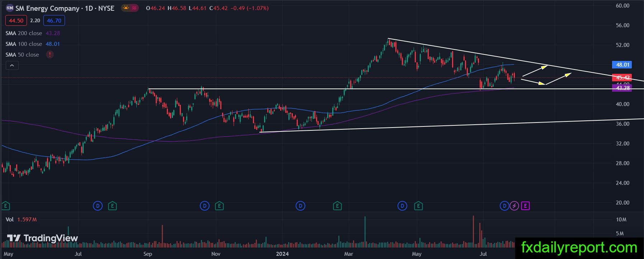The height and width of the screenshot is (259, 644).
Task: Open the dividend marker beside the lightning icon
Action: [x=504, y=206]
